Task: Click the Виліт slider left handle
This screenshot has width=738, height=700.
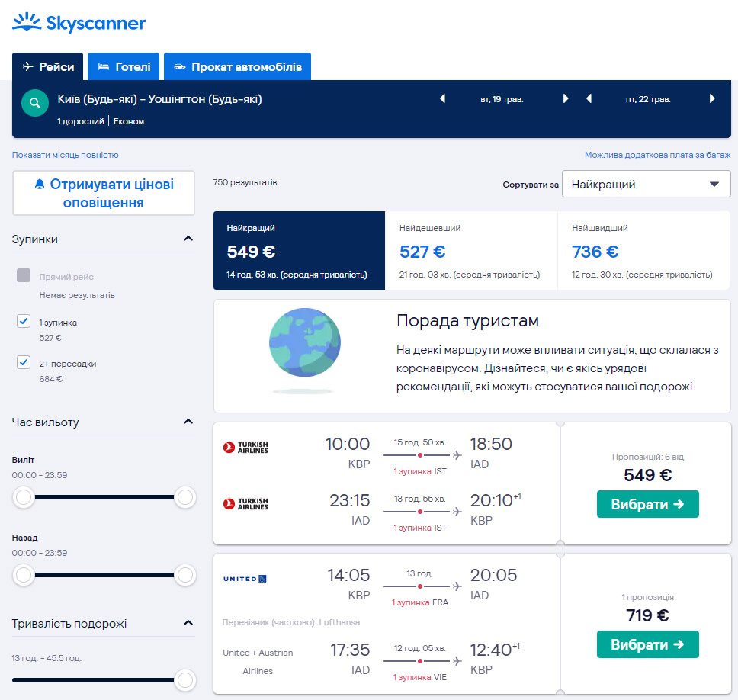Action: tap(24, 497)
